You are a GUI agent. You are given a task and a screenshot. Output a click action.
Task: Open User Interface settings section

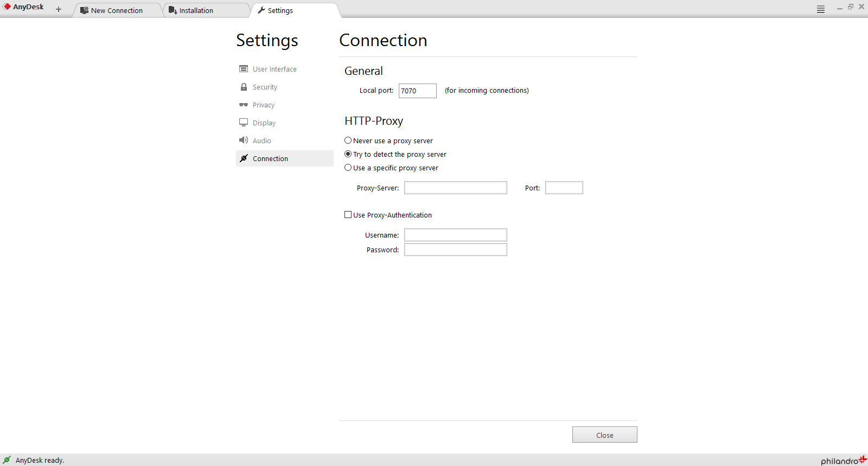click(285, 69)
